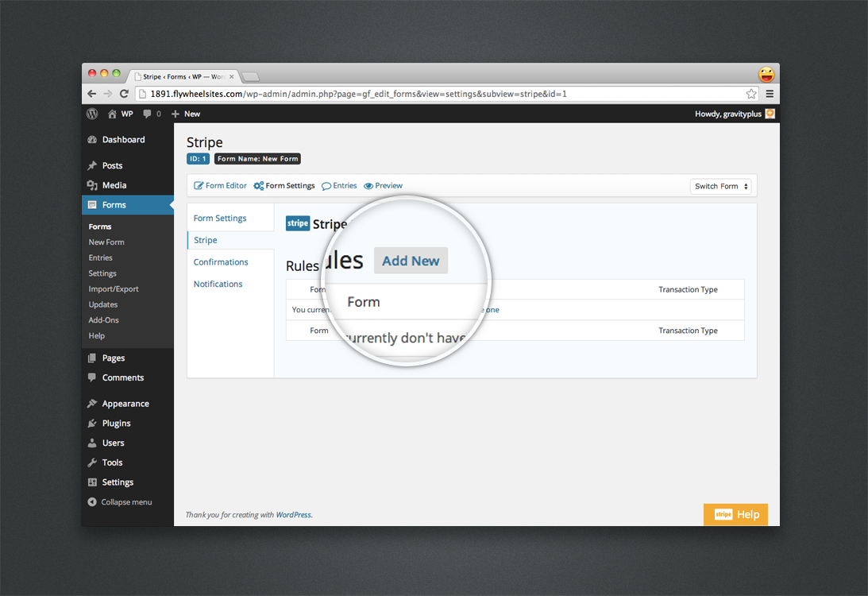Viewport: 868px width, 596px height.
Task: Click the upper Transaction Type column header
Action: click(688, 289)
